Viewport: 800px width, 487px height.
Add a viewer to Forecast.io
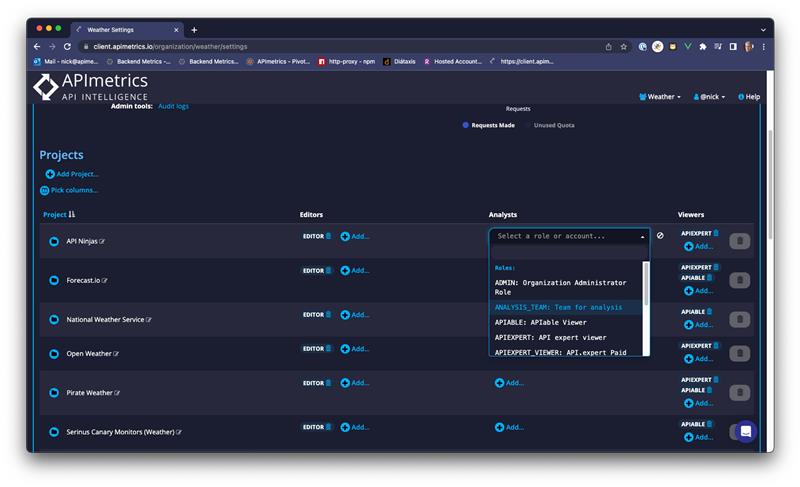(698, 291)
